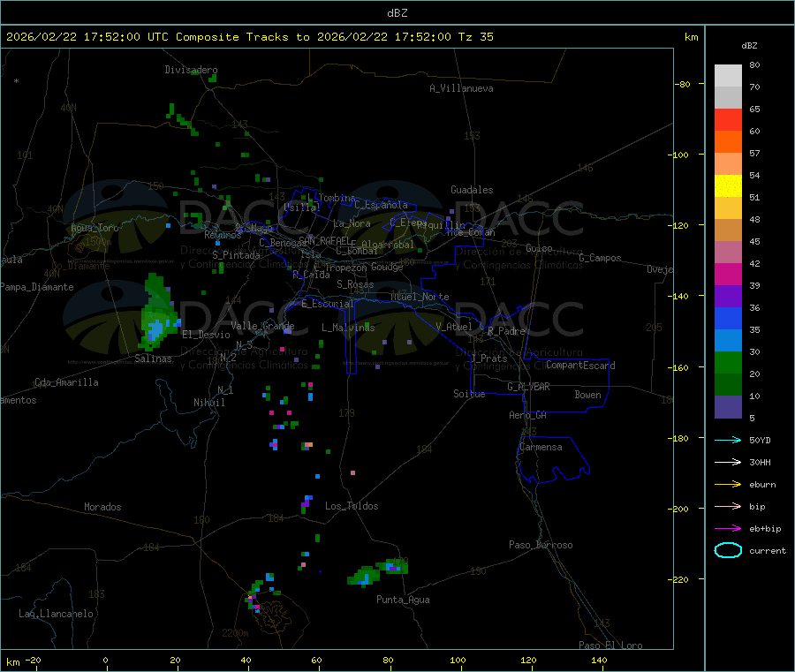795x672 pixels.
Task: Click the orange 60 dBZ color swatch
Action: pos(728,141)
